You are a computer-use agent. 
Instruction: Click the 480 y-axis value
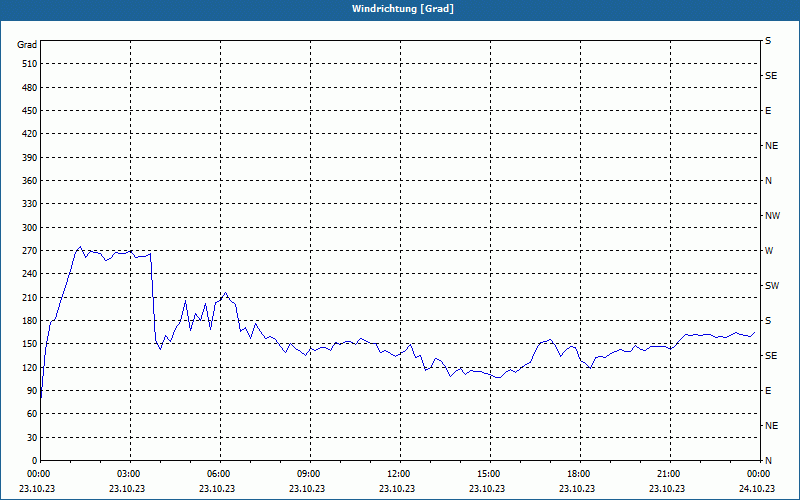point(30,88)
